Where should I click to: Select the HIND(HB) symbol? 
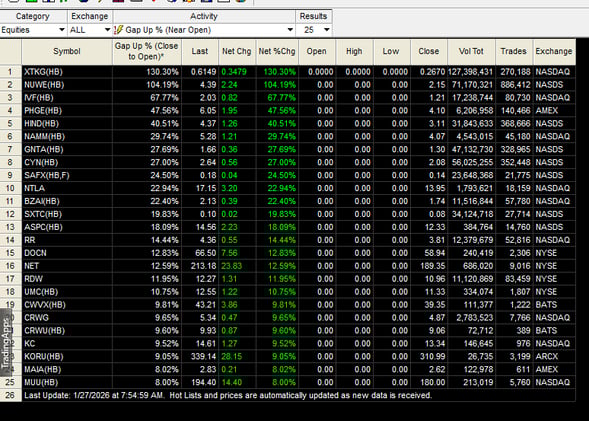pyautogui.click(x=42, y=124)
